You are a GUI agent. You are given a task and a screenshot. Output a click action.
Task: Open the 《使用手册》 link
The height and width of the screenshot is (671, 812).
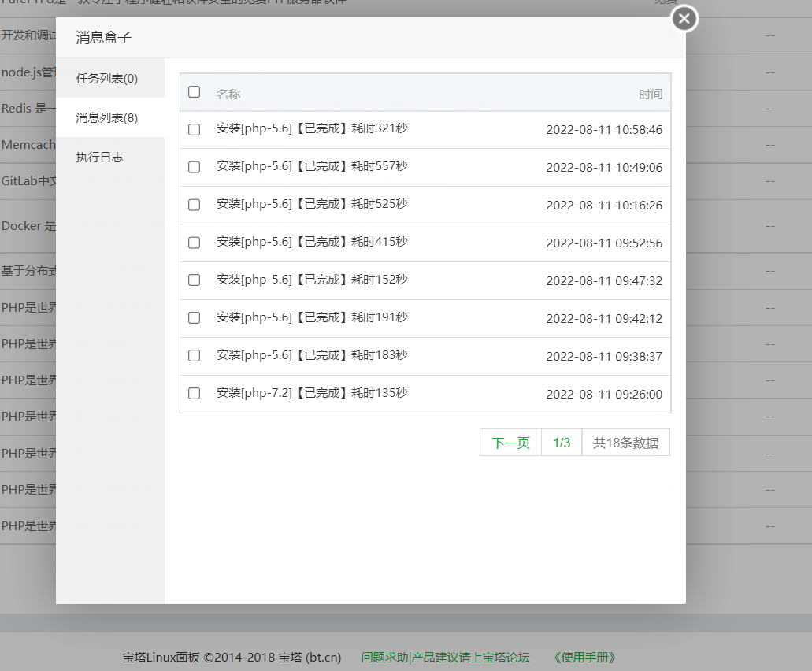(x=584, y=658)
